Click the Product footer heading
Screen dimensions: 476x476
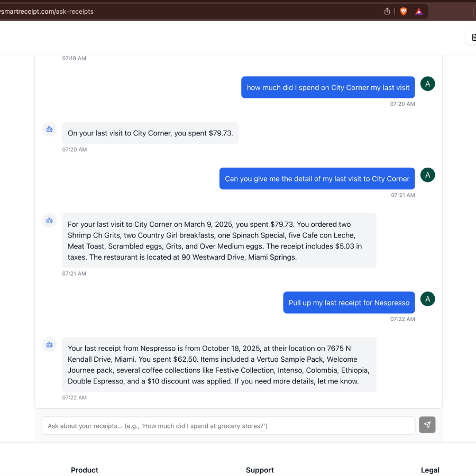tap(85, 470)
